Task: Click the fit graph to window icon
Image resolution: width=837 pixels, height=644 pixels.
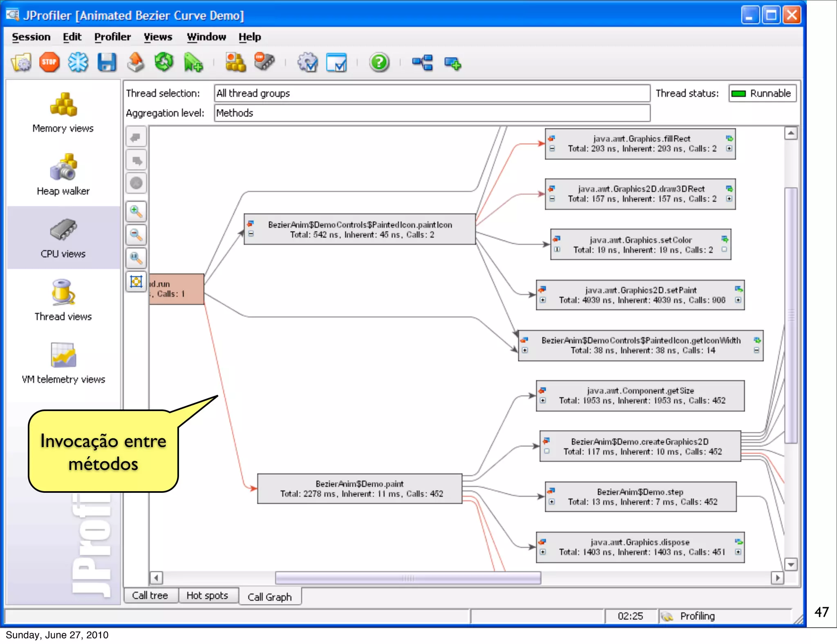Action: (136, 282)
